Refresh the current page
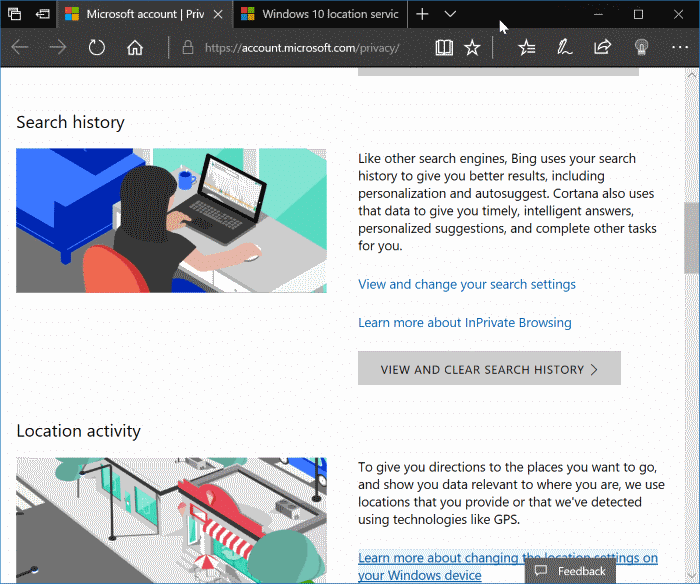Viewport: 700px width, 584px height. pyautogui.click(x=96, y=47)
